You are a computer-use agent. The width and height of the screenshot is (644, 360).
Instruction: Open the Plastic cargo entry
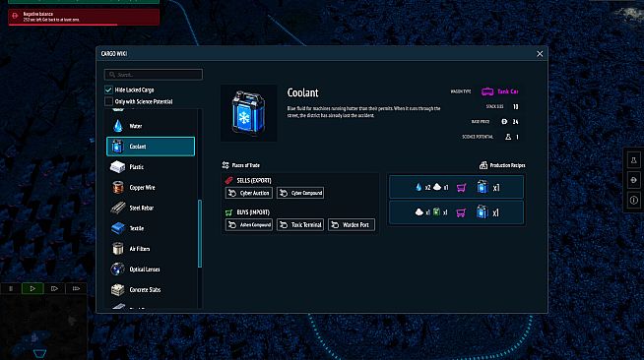coord(151,167)
